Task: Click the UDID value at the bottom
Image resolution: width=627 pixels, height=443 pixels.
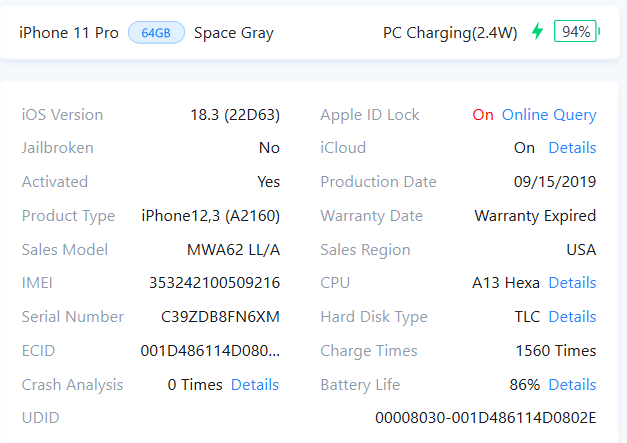Action: pyautogui.click(x=485, y=418)
